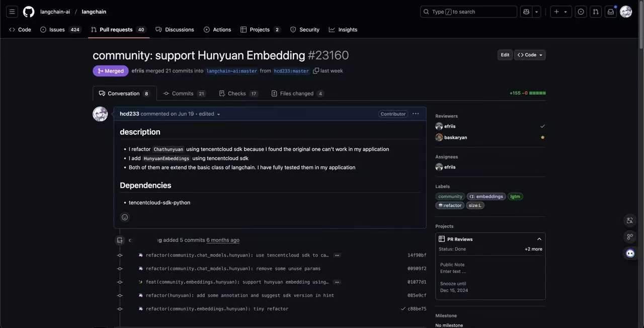Open commit hash 14f90bf

(x=417, y=256)
